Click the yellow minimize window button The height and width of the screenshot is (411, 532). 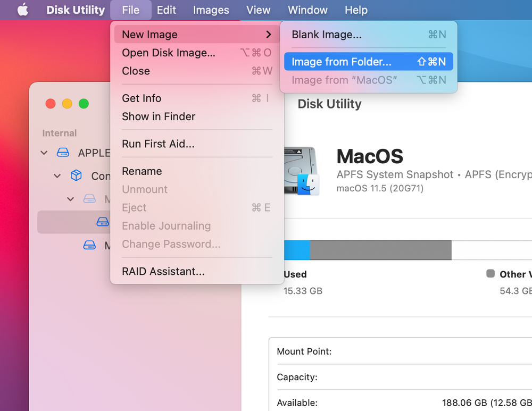(67, 104)
